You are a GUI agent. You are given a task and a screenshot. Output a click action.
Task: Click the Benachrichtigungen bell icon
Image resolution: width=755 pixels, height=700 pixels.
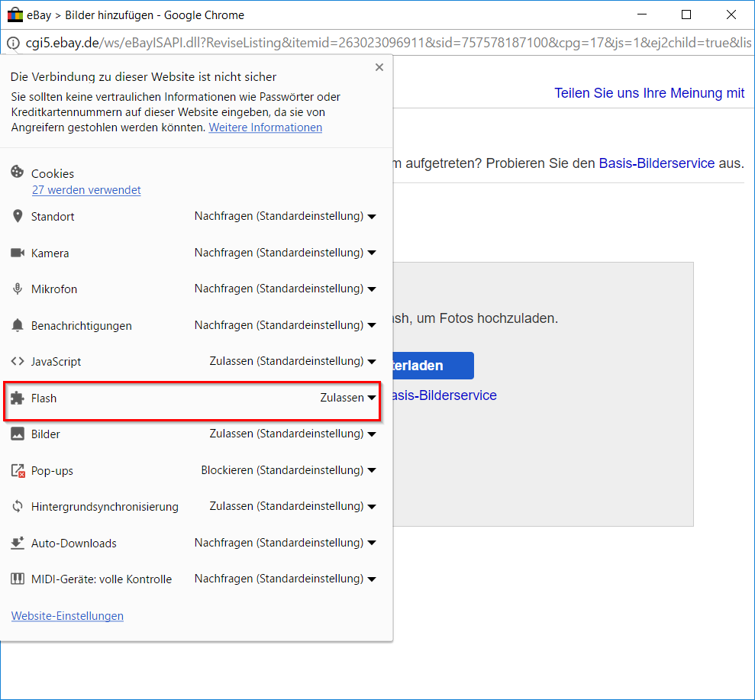coord(18,325)
